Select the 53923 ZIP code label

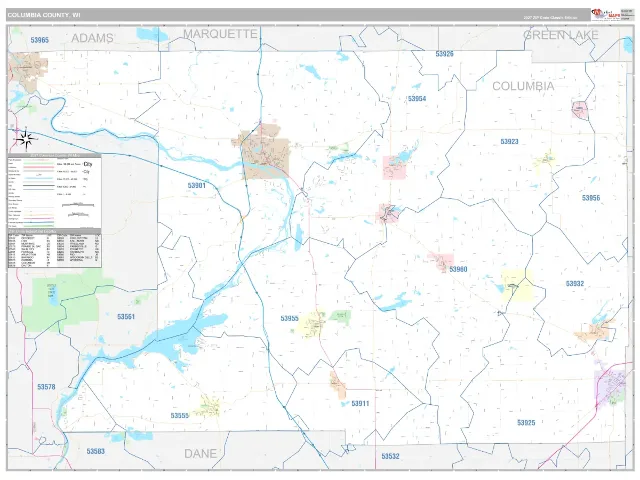[x=509, y=142]
